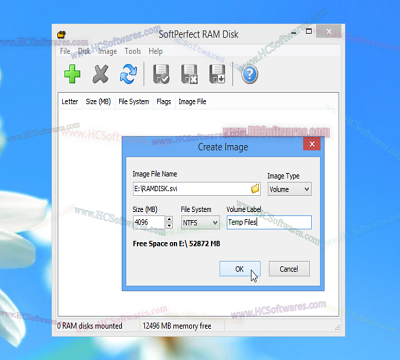The width and height of the screenshot is (400, 360).
Task: Click the floppy with checkmark toolbar icon
Action: [161, 74]
